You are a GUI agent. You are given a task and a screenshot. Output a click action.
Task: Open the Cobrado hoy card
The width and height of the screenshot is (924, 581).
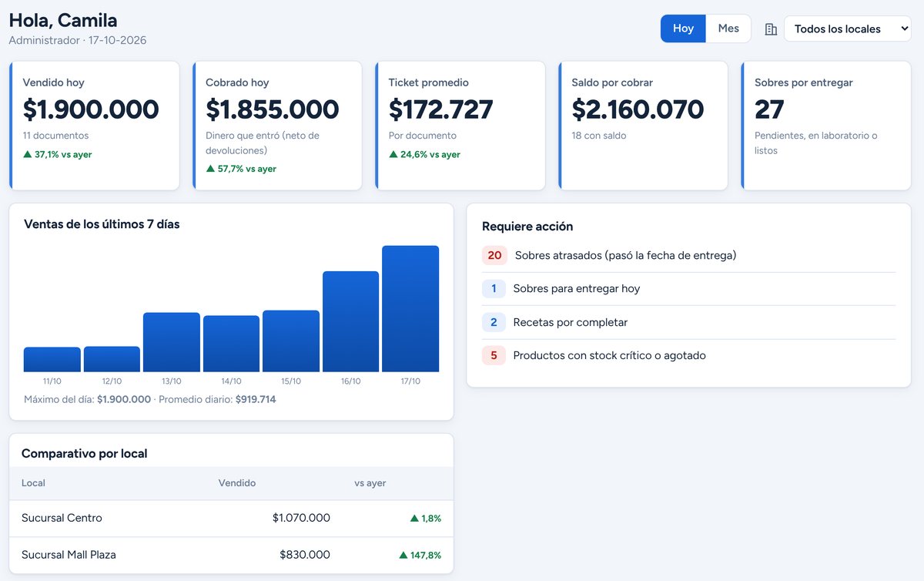click(277, 126)
